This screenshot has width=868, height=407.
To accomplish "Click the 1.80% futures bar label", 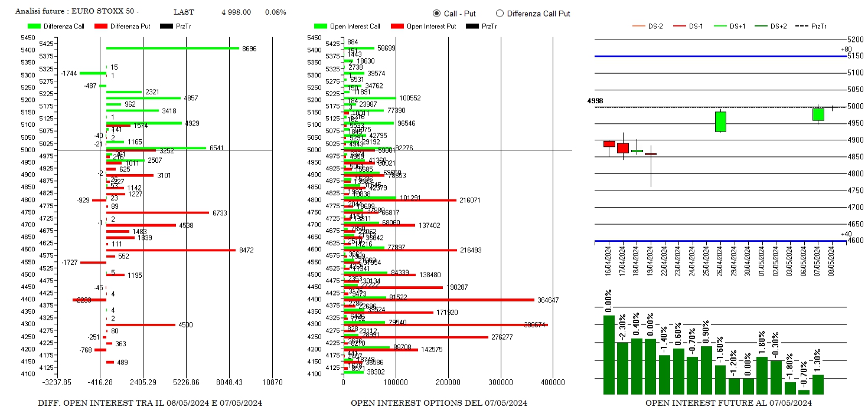I will (762, 342).
